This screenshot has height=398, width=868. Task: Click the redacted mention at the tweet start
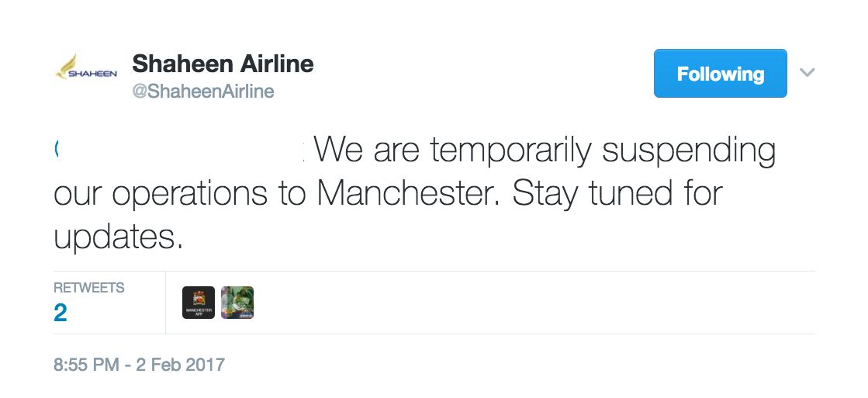(181, 150)
